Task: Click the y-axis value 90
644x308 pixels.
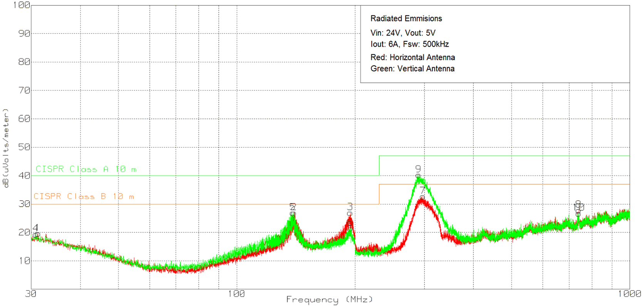Action: click(x=24, y=34)
